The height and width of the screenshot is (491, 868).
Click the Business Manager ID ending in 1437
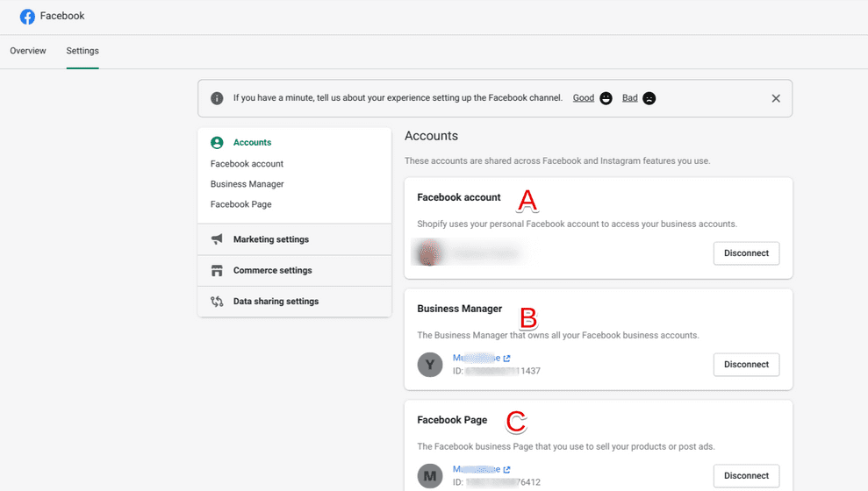coord(497,371)
